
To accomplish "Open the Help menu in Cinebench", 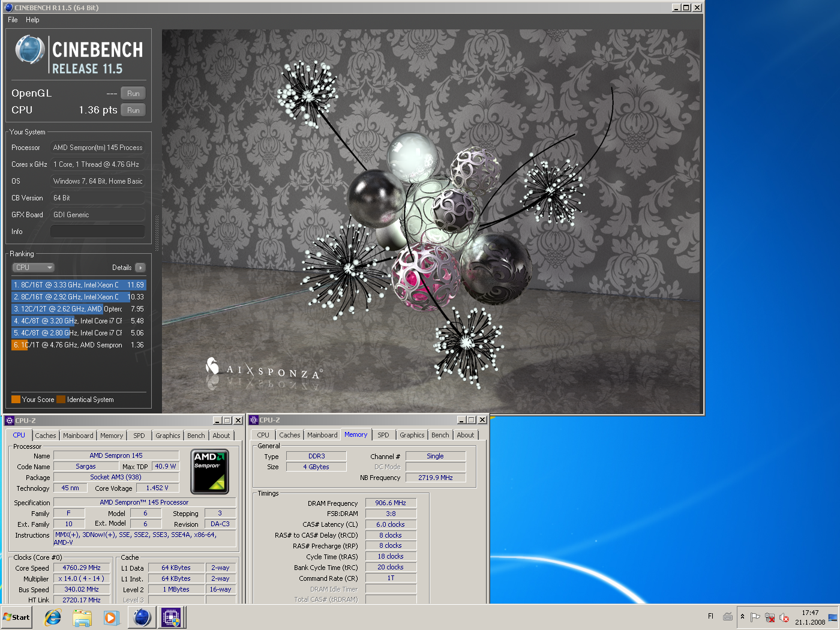I will [32, 20].
